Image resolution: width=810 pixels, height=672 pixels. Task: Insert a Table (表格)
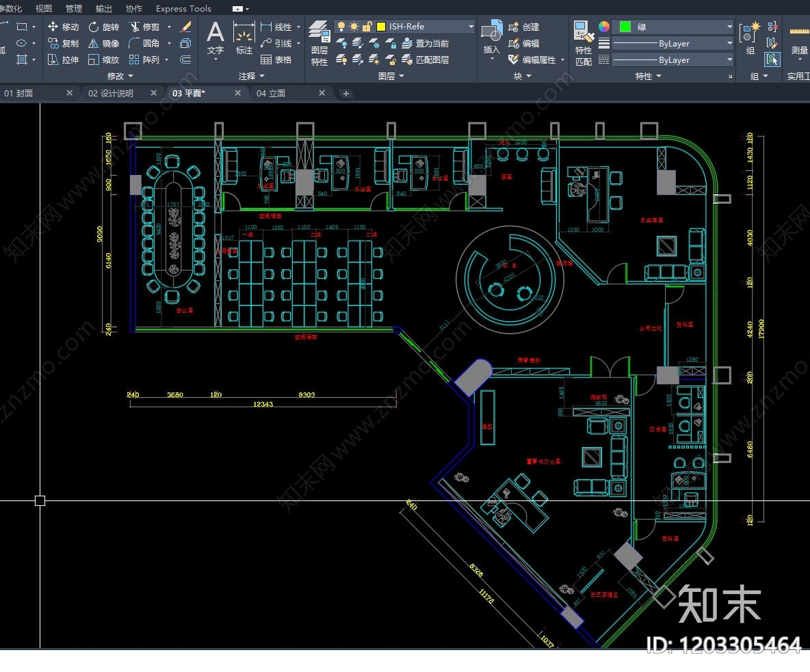coord(276,60)
